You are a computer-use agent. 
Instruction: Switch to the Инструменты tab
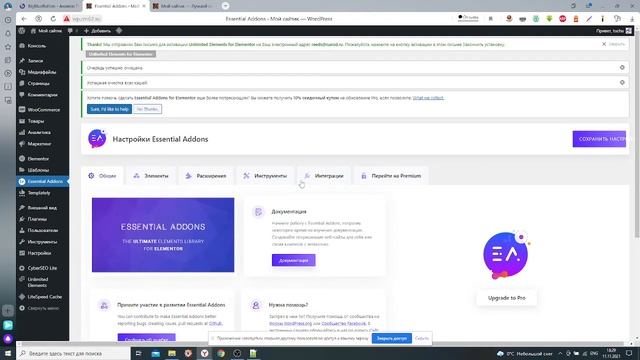[265, 176]
